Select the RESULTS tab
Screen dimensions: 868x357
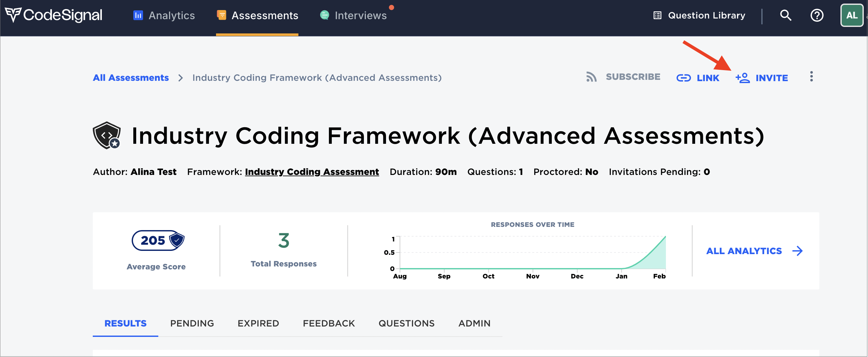tap(125, 324)
